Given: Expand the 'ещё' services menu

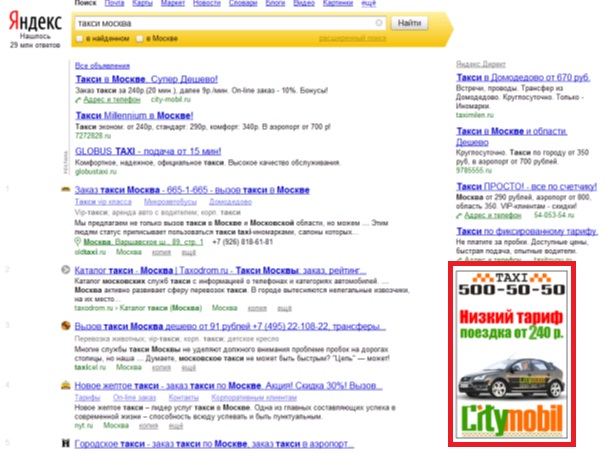Looking at the screenshot, I should [368, 3].
